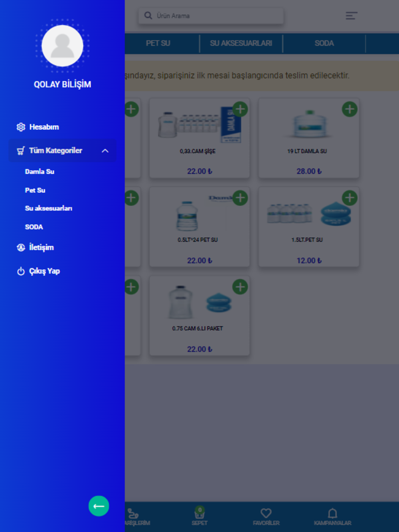The image size is (399, 532).
Task: Focus the Ürün Arama search field
Action: tap(211, 16)
